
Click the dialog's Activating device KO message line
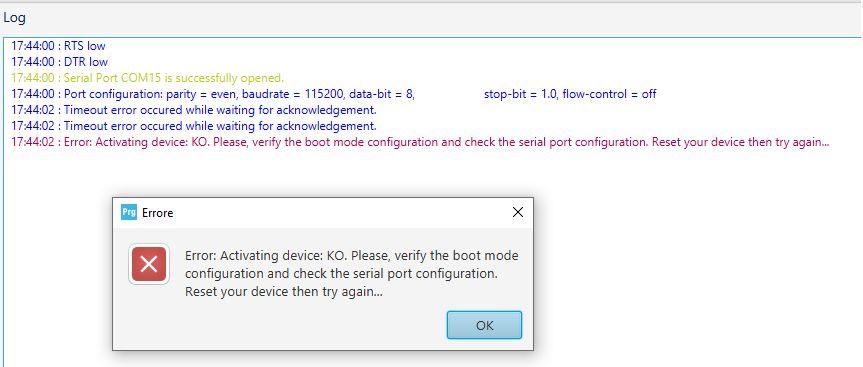tap(352, 256)
